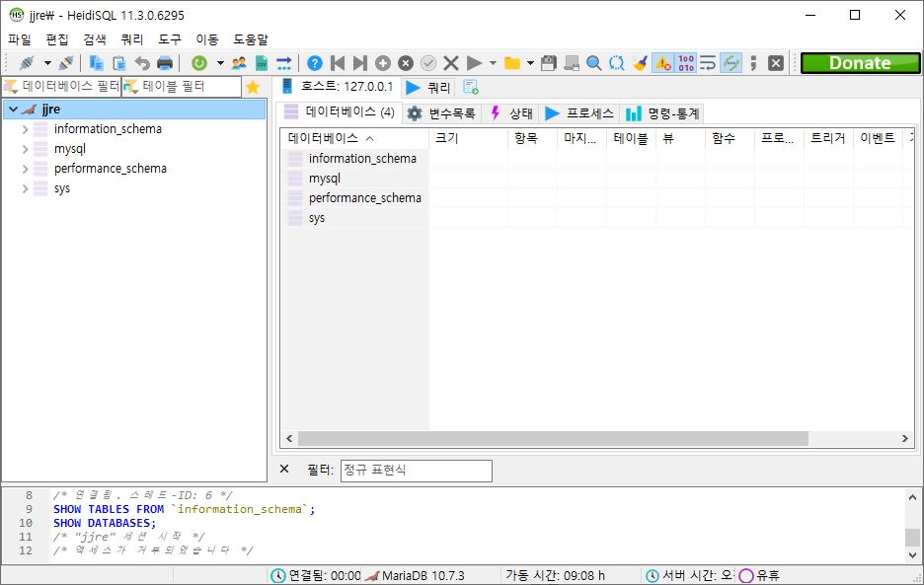The width and height of the screenshot is (924, 585).
Task: Click the copy toolbar icon
Action: [96, 63]
